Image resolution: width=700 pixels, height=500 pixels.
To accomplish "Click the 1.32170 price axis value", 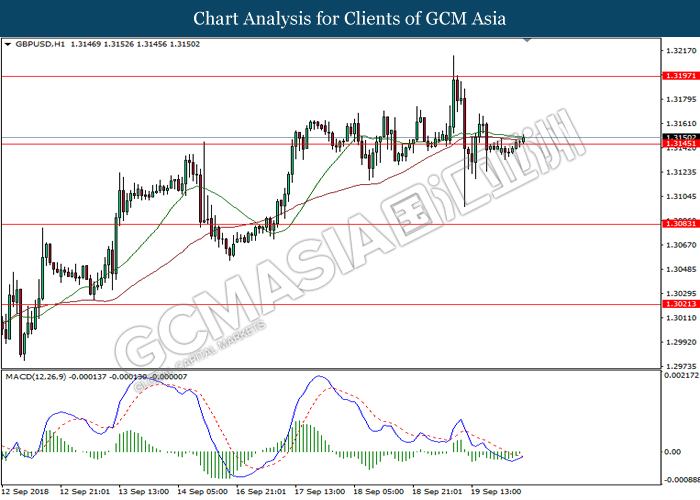I will pos(681,51).
